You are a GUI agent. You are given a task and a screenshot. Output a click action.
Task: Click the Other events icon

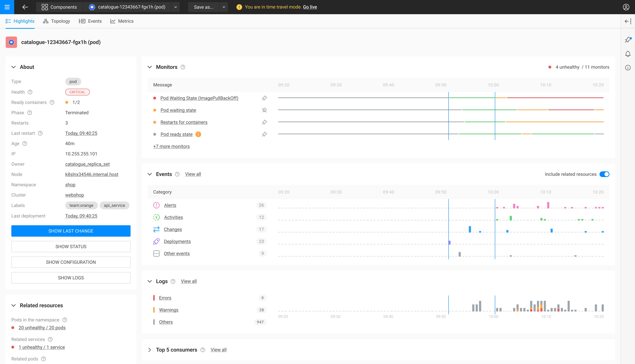coord(156,253)
